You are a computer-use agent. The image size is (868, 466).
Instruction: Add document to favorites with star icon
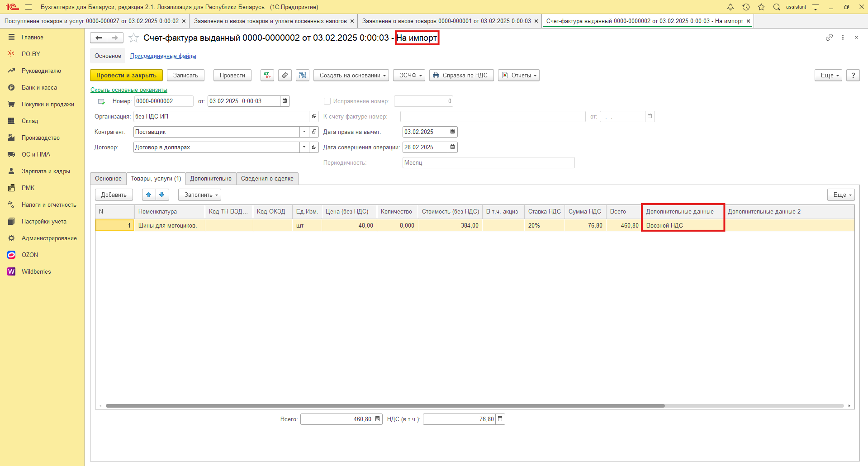pos(133,38)
